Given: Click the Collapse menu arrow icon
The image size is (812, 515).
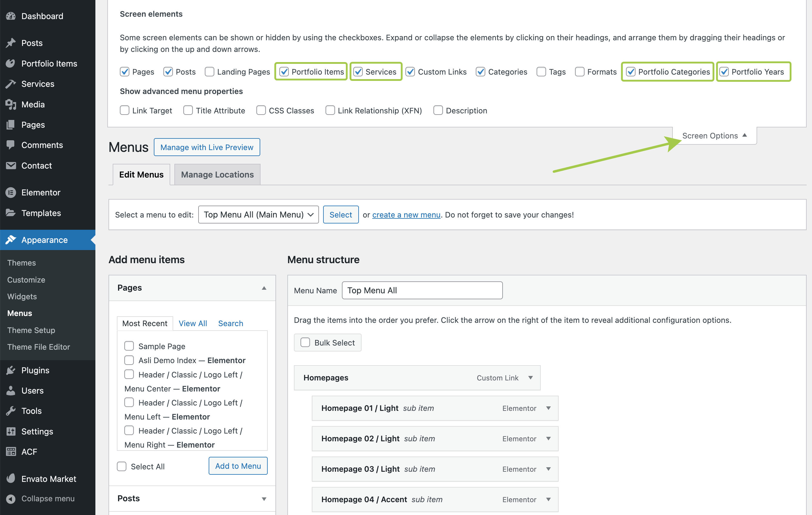Looking at the screenshot, I should click(x=11, y=499).
